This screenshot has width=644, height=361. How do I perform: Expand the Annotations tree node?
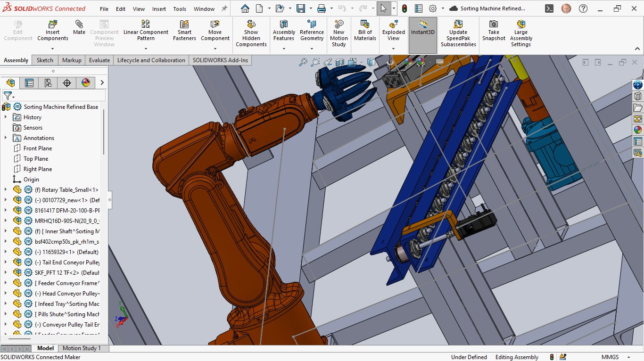6,138
